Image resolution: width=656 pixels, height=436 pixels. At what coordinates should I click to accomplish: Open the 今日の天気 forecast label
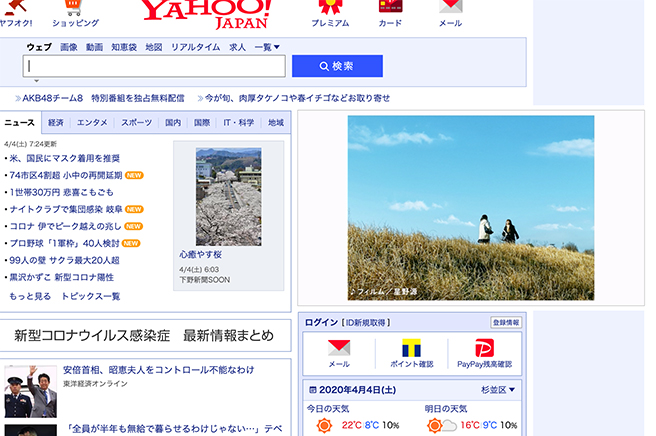328,409
